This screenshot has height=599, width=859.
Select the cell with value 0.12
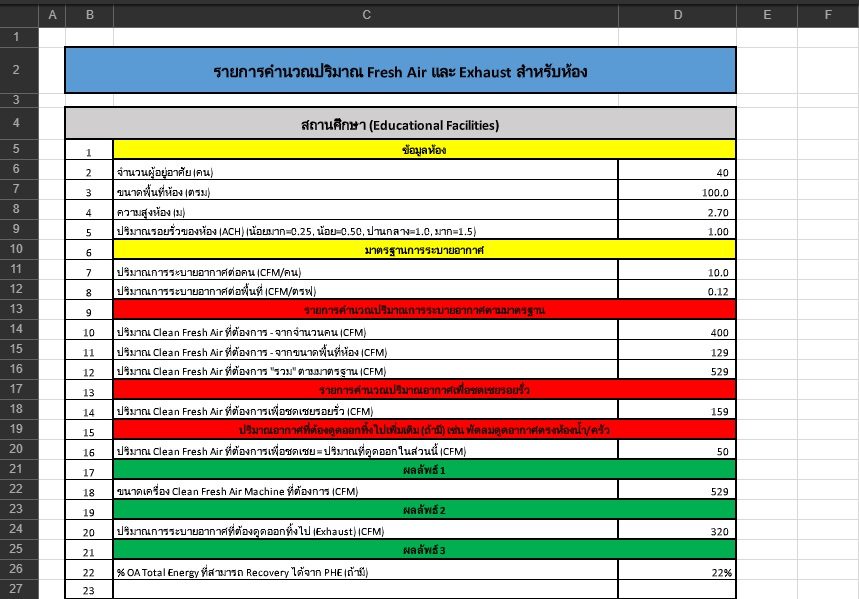pyautogui.click(x=677, y=291)
